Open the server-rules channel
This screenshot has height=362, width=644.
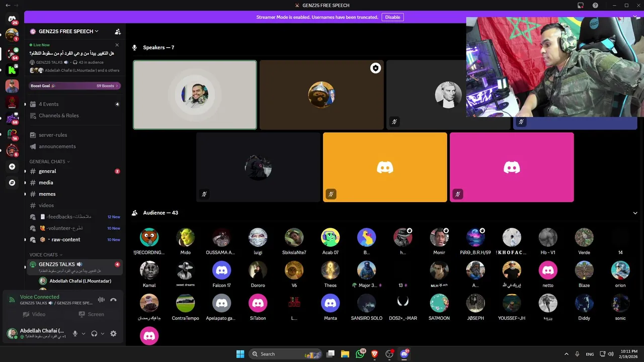coord(75,135)
